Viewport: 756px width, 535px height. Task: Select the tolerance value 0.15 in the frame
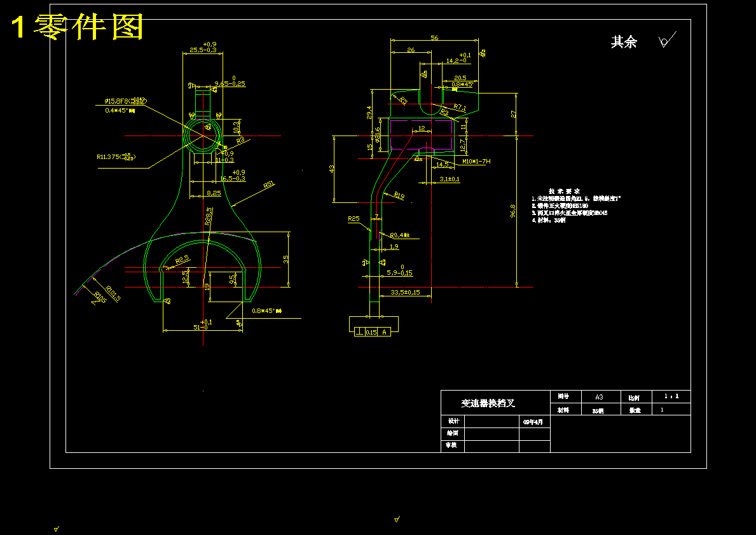pyautogui.click(x=371, y=332)
